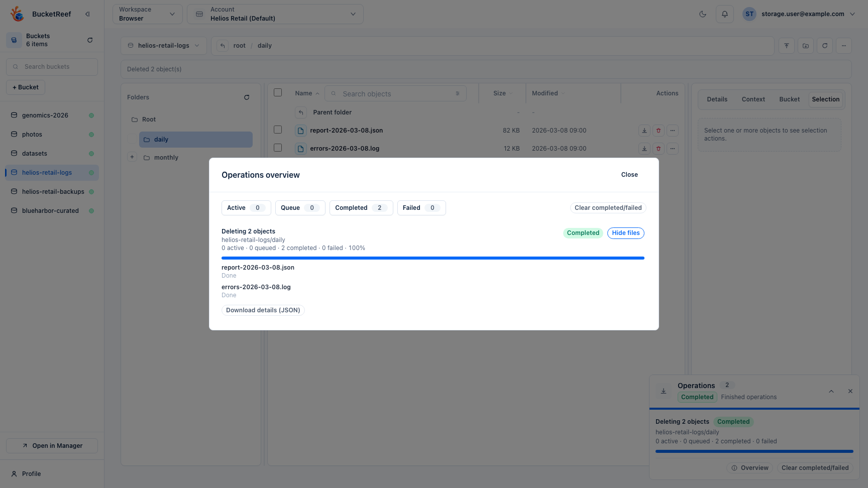This screenshot has height=488, width=868.
Task: Expand the monthly folder
Action: (132, 157)
